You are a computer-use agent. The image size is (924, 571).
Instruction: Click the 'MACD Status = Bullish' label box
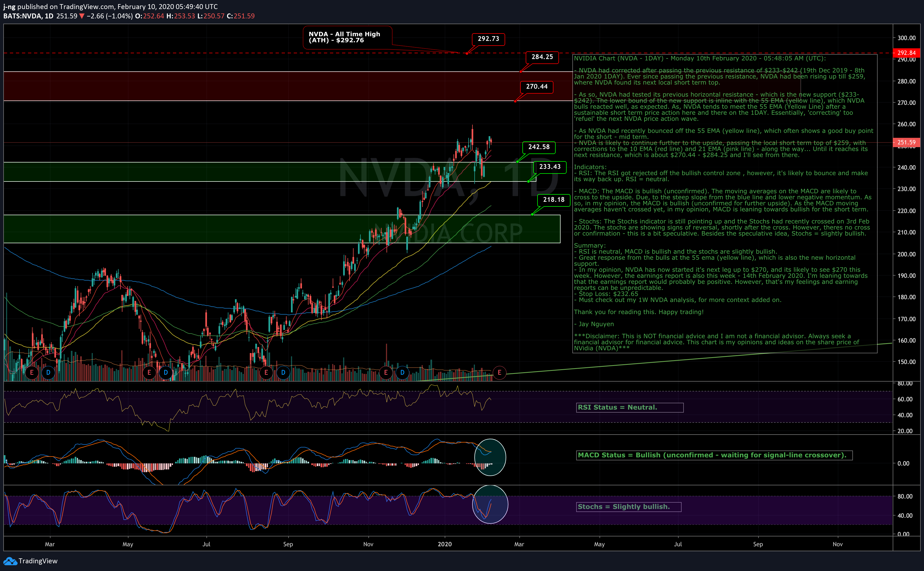pos(714,455)
